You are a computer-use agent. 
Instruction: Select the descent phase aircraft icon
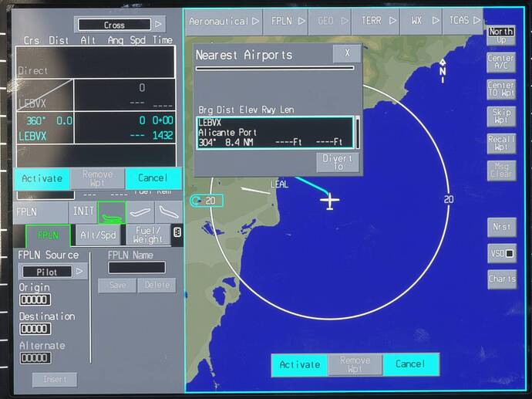[x=169, y=212]
